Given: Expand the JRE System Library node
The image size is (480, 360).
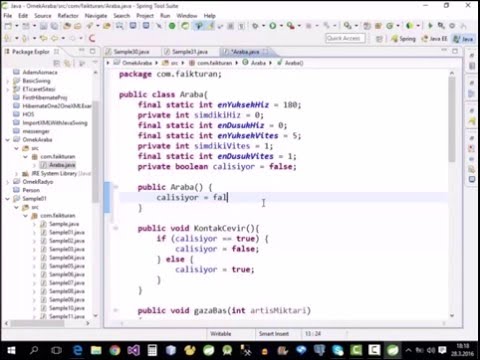Looking at the screenshot, I should (x=16, y=174).
